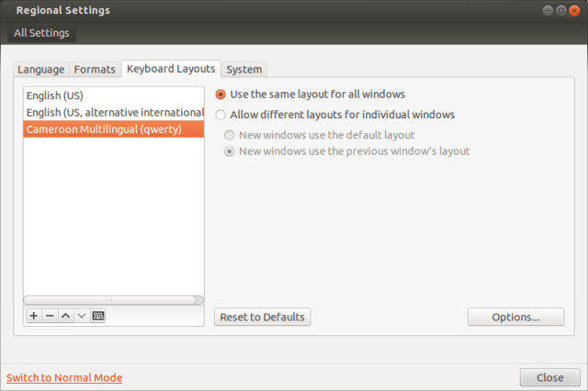The width and height of the screenshot is (588, 391).
Task: Remove selected layout with the minus icon
Action: (x=50, y=316)
